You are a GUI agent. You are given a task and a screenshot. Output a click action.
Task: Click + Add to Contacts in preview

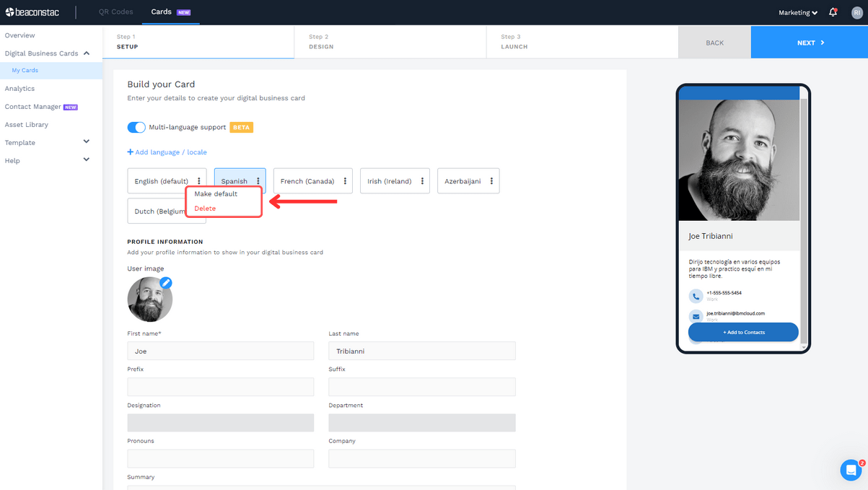coord(743,332)
